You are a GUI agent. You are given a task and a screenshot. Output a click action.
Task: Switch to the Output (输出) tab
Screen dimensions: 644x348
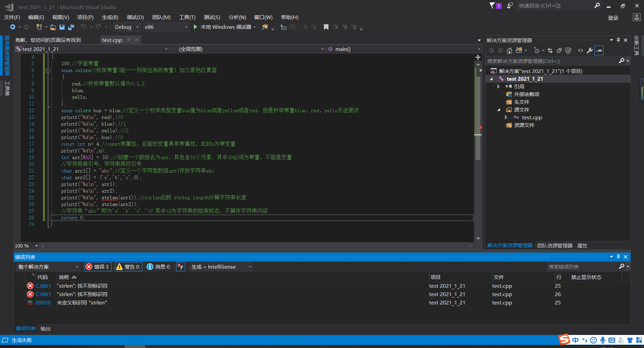(x=45, y=329)
